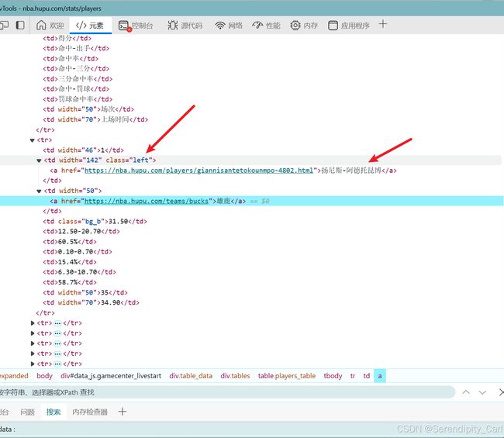Select the td with 三分命中率 header

(x=78, y=79)
